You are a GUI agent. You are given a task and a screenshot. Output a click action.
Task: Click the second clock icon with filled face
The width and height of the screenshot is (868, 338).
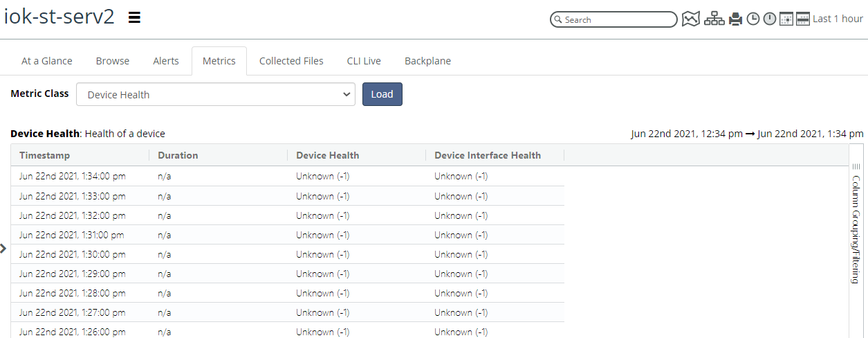coord(770,19)
